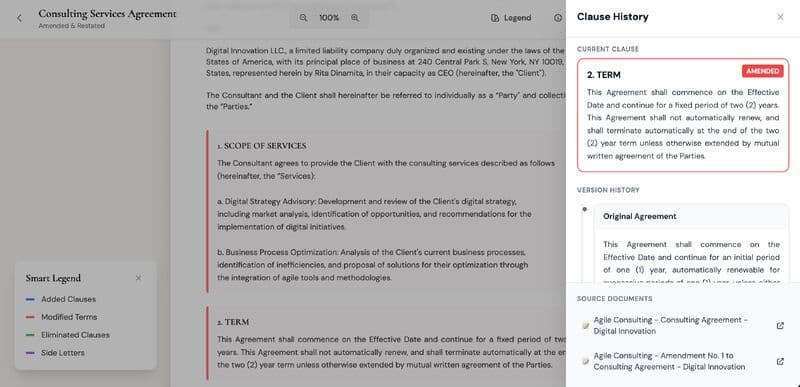
Task: Close the Smart Legend card
Action: 138,278
